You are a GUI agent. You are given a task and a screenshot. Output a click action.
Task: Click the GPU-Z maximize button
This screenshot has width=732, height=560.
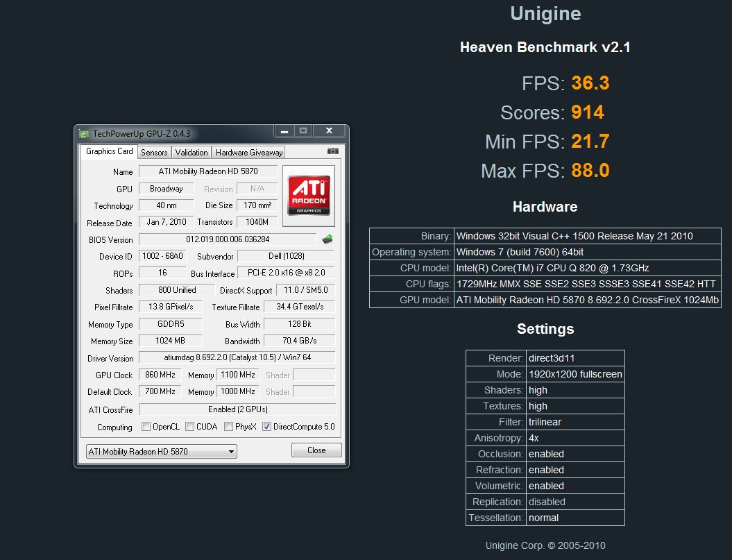[x=303, y=130]
